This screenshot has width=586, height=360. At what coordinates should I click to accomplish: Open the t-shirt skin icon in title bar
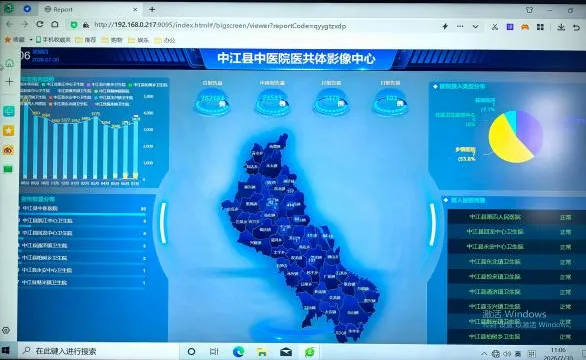pos(529,10)
